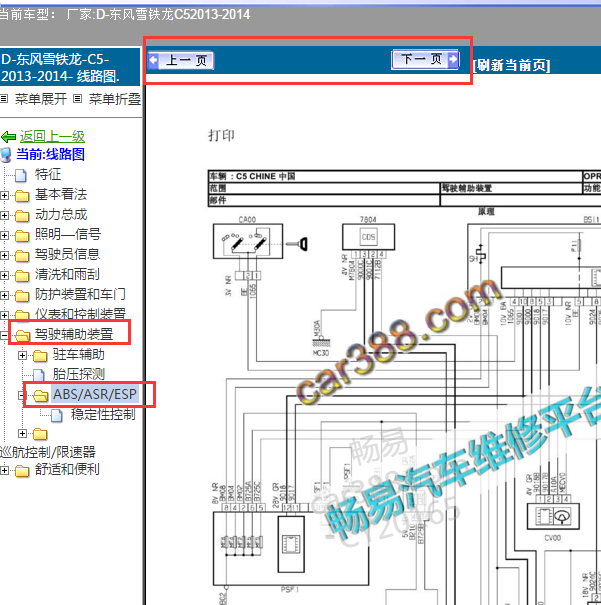Click the left arrow on 上一页 button

pyautogui.click(x=154, y=60)
